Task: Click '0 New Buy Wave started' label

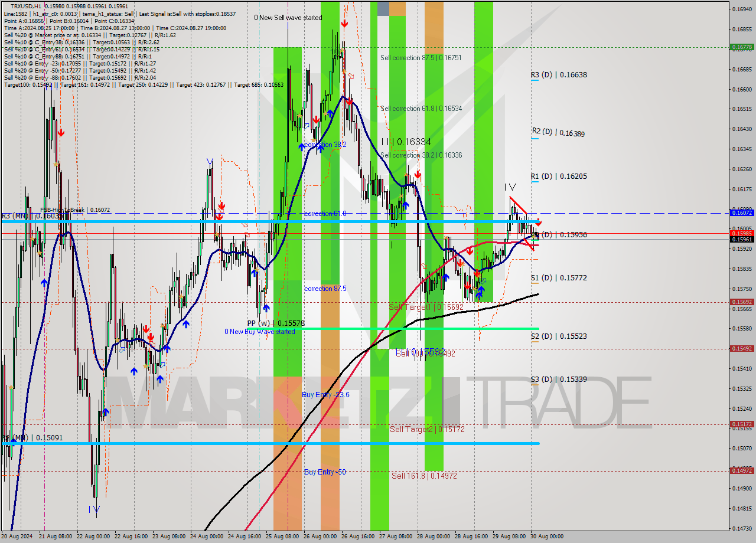Action: [x=259, y=332]
